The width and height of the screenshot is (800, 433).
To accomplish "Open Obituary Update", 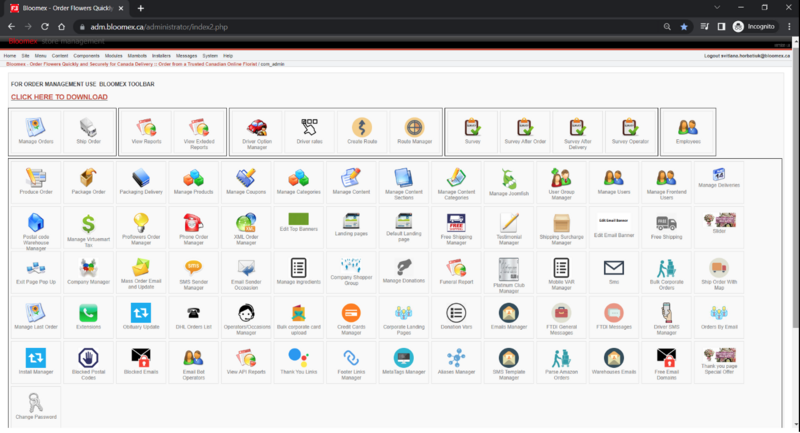I will (x=141, y=317).
